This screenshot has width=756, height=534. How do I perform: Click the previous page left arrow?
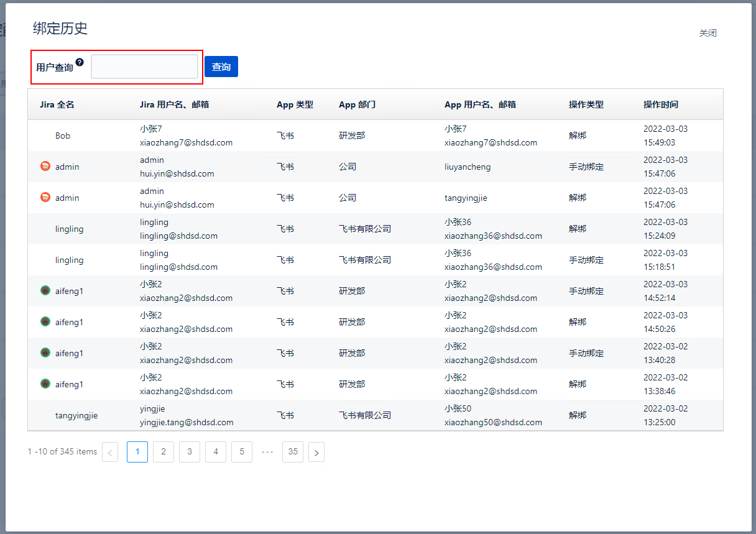tap(110, 453)
